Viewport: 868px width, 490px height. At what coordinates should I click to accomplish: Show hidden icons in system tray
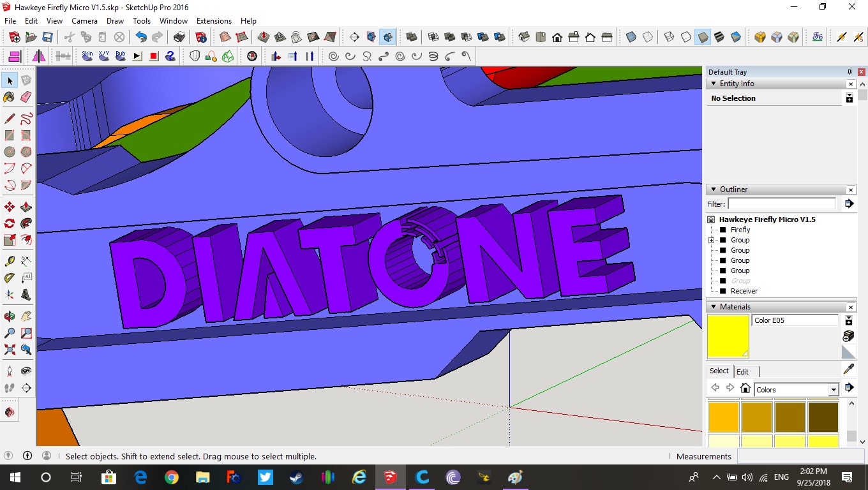716,477
